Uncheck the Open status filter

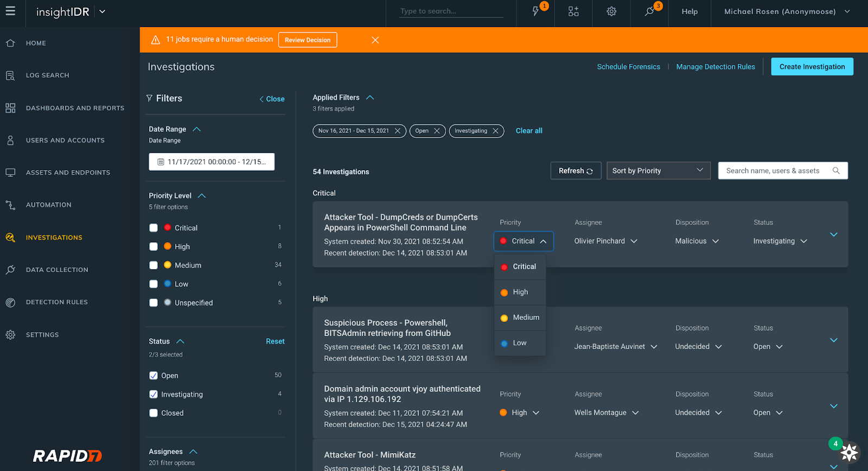click(154, 376)
